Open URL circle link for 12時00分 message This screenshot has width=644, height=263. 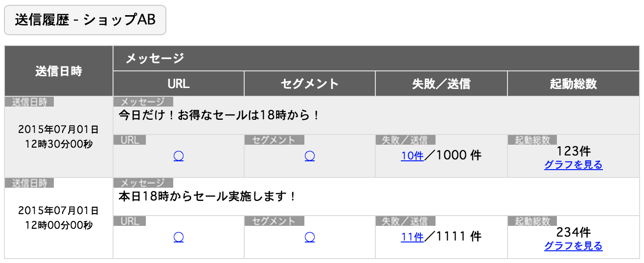(x=179, y=238)
